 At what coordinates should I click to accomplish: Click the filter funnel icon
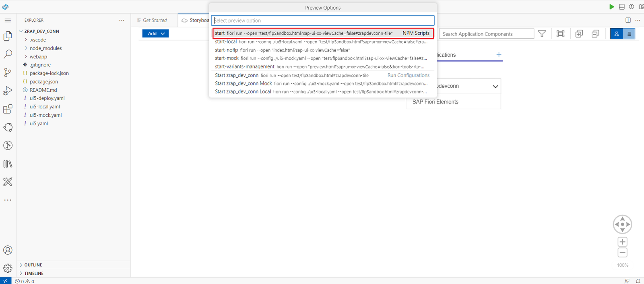(x=542, y=34)
